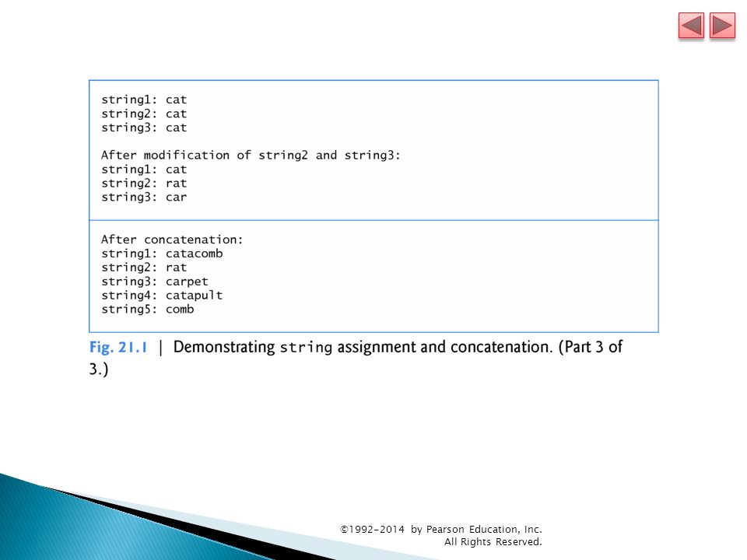Click the 'After concatenation:' line
This screenshot has height=560, width=747.
click(x=172, y=240)
